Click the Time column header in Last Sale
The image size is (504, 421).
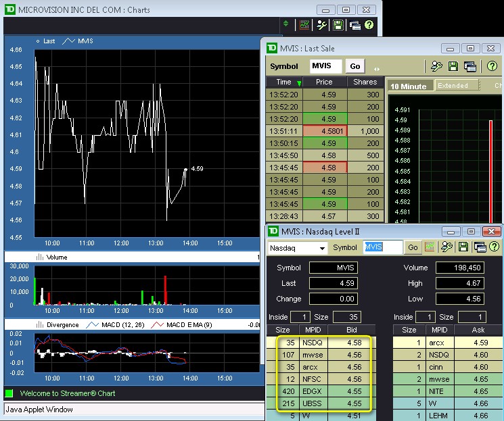tap(284, 82)
